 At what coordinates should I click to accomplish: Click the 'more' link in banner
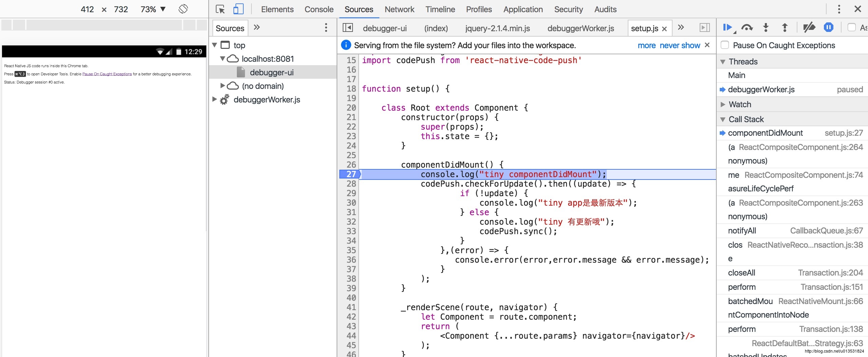646,45
